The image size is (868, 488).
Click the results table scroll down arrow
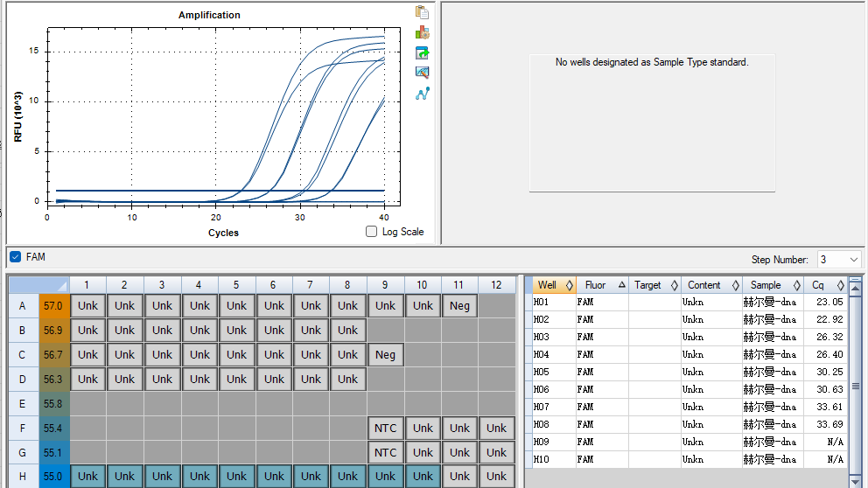pyautogui.click(x=855, y=483)
